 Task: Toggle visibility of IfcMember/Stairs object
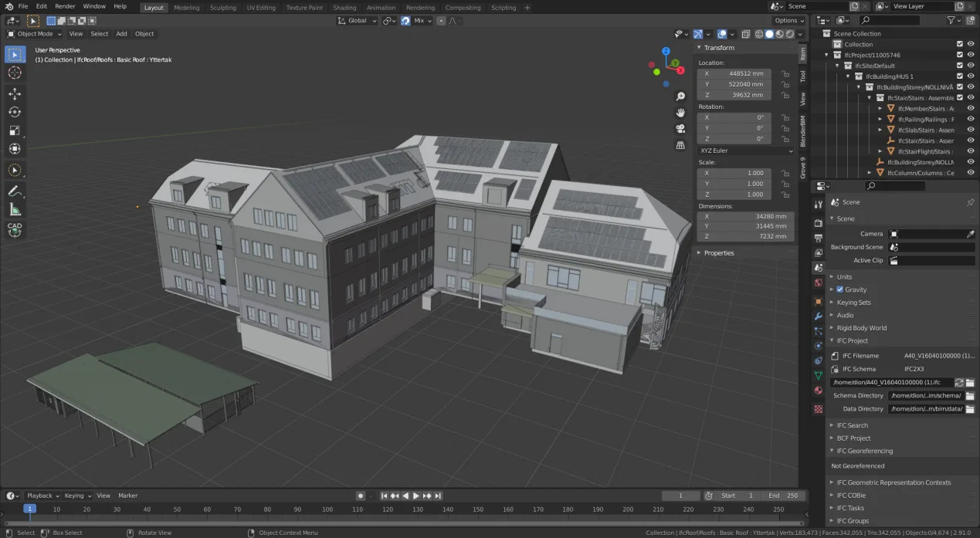point(971,108)
